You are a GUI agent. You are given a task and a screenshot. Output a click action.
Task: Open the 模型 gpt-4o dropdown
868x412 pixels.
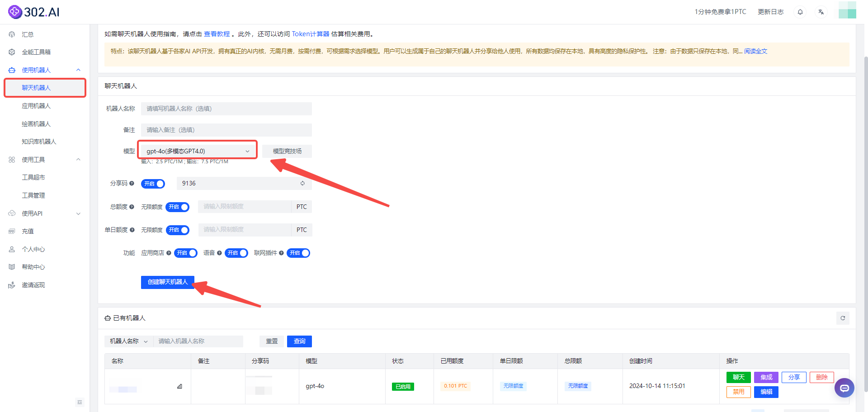click(198, 151)
